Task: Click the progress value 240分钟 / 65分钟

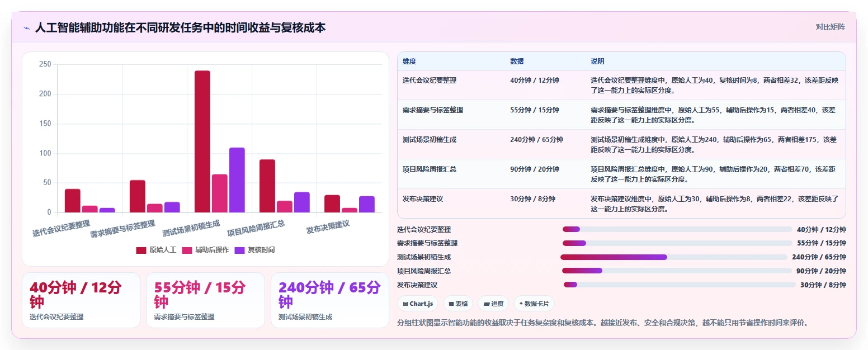Action: coord(819,257)
